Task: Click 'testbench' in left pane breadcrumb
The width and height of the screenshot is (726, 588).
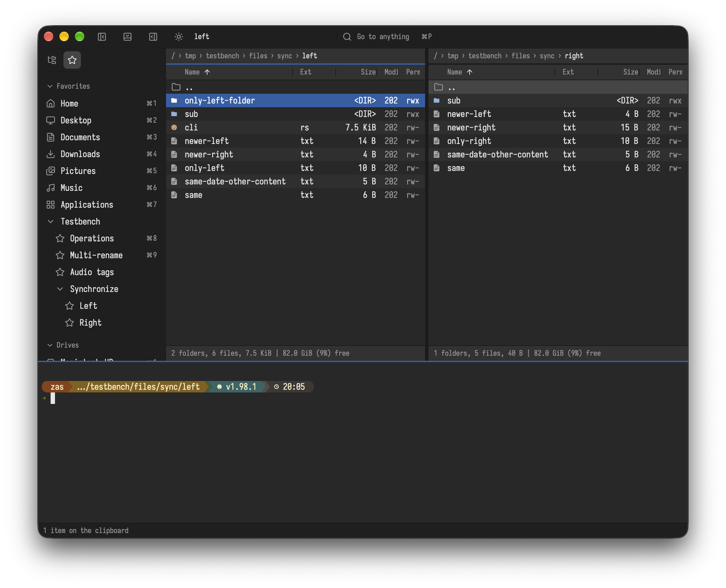Action: pos(222,56)
